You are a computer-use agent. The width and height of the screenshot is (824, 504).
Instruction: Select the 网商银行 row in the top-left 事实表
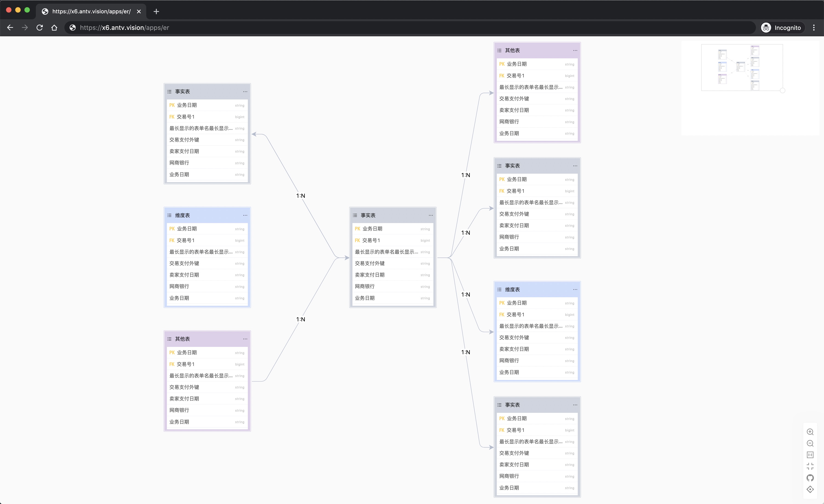coord(207,163)
